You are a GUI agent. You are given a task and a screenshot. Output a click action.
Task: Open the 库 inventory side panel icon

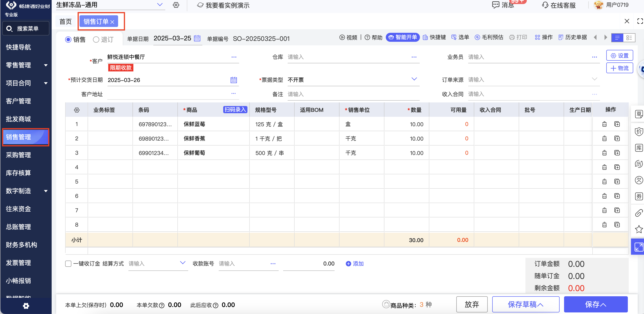(639, 148)
